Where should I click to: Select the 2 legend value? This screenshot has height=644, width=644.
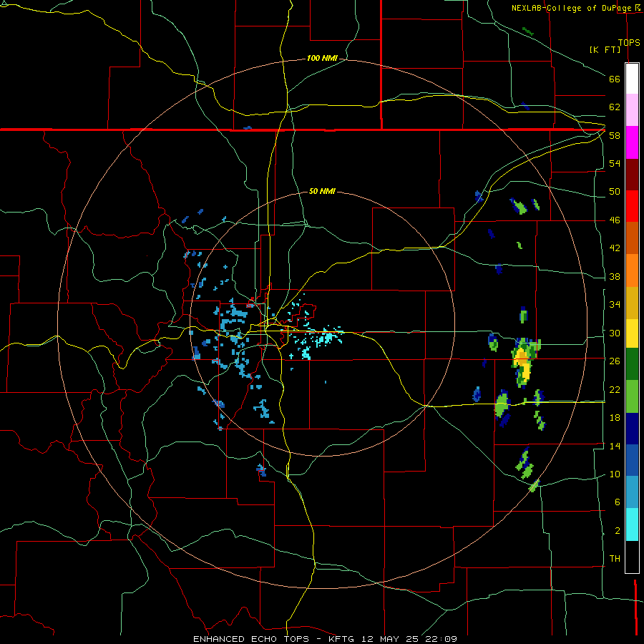[x=617, y=531]
